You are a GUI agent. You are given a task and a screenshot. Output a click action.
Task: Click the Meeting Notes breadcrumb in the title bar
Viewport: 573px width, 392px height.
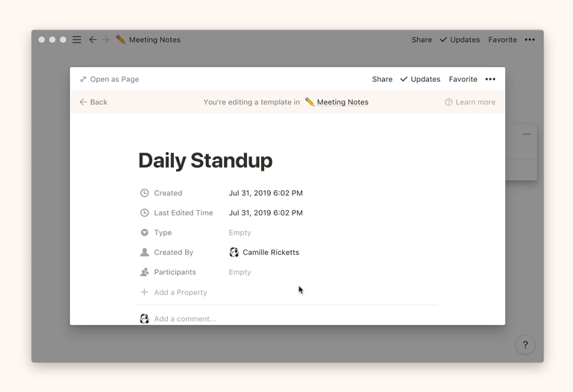click(154, 39)
